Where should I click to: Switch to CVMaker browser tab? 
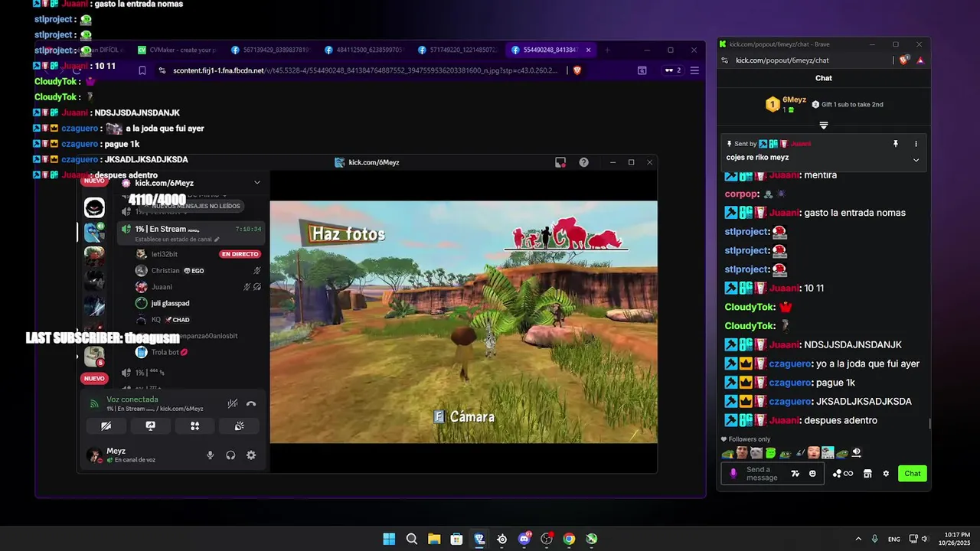point(178,50)
